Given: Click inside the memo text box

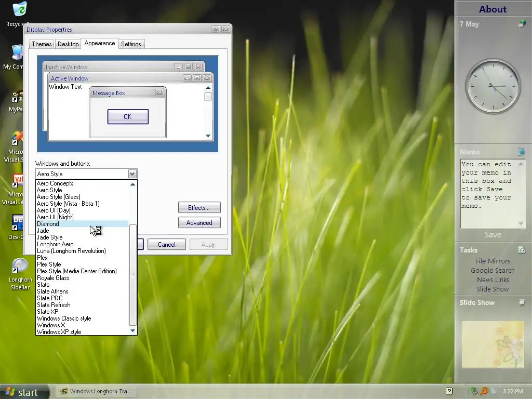Looking at the screenshot, I should coord(488,193).
